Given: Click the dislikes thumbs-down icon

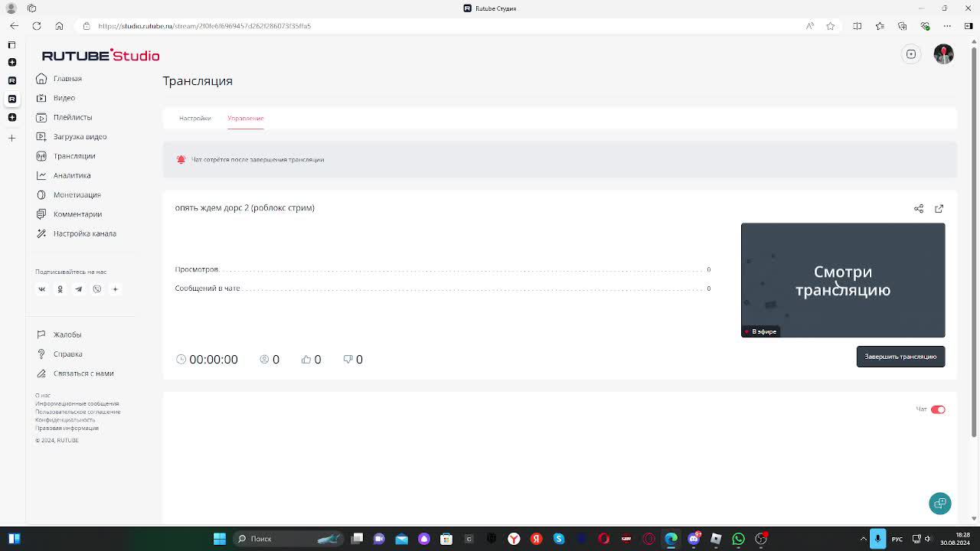Looking at the screenshot, I should tap(348, 359).
